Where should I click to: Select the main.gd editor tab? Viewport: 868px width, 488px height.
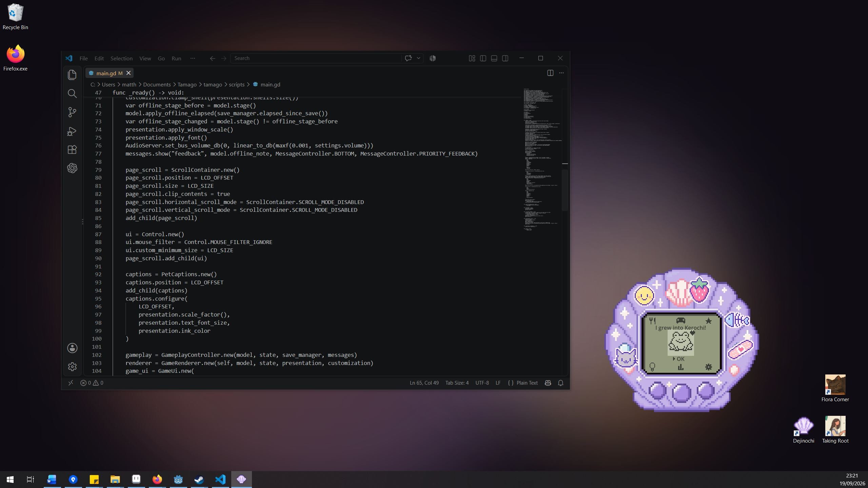click(109, 73)
